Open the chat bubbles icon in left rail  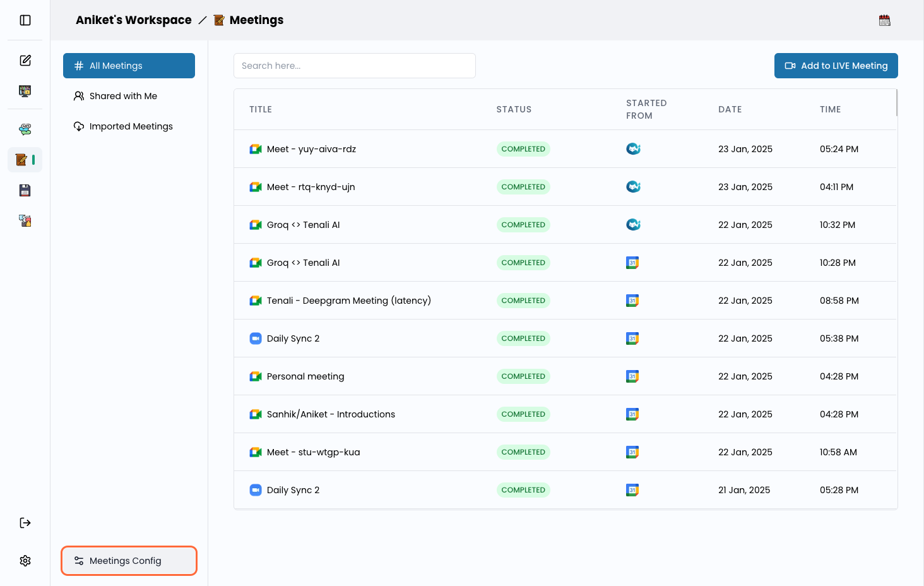25,129
